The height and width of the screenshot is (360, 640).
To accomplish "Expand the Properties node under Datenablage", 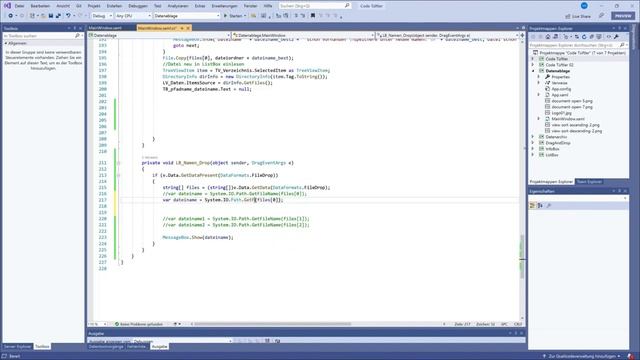I will (x=539, y=77).
